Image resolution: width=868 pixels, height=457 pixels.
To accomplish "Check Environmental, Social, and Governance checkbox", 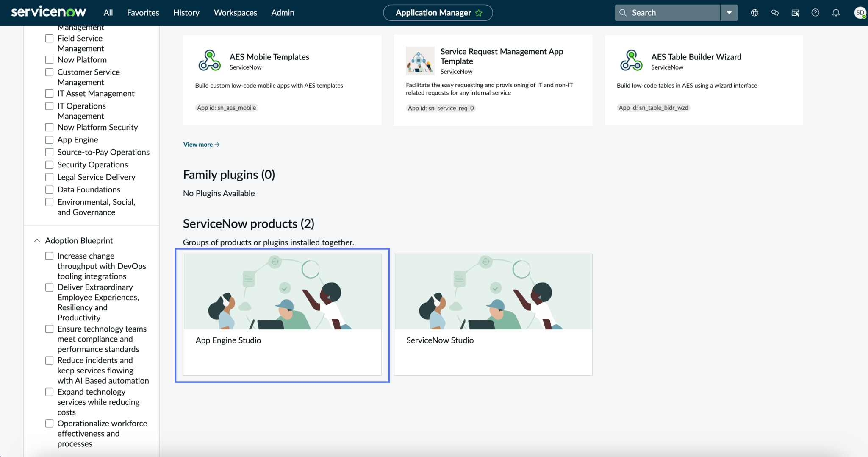I will pyautogui.click(x=50, y=202).
